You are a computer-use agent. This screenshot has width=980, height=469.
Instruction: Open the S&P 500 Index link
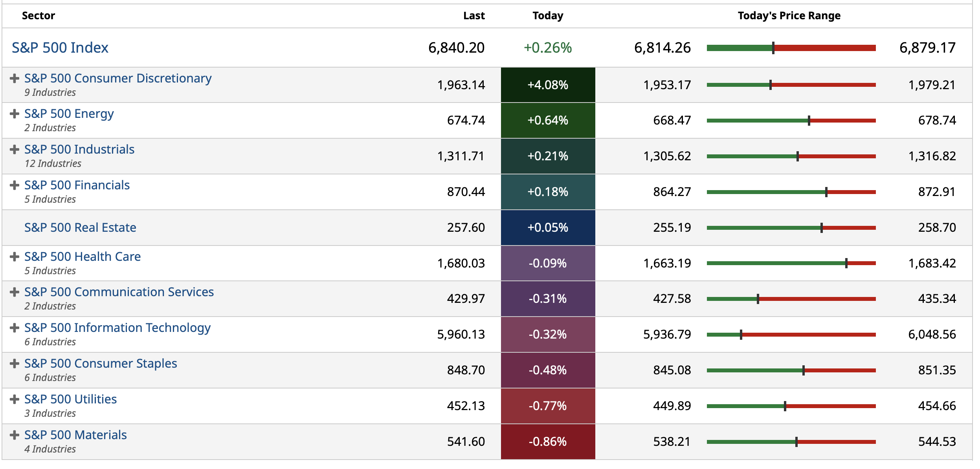60,48
